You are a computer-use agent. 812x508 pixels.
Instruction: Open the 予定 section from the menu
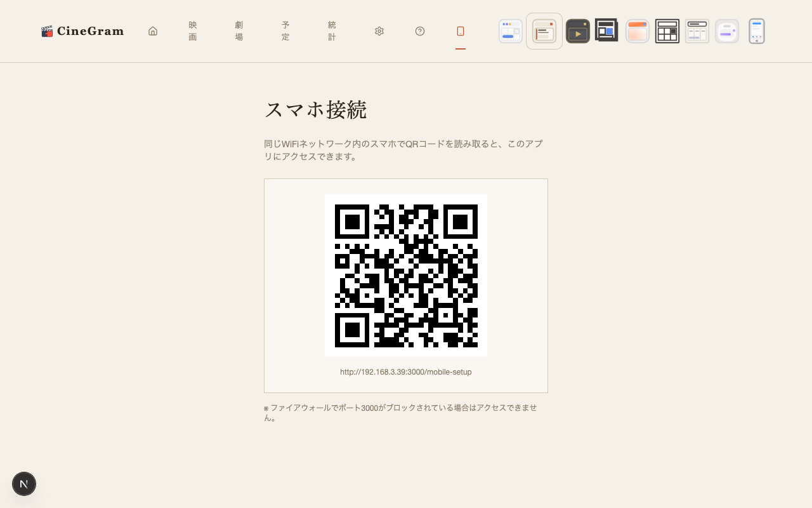pos(285,30)
